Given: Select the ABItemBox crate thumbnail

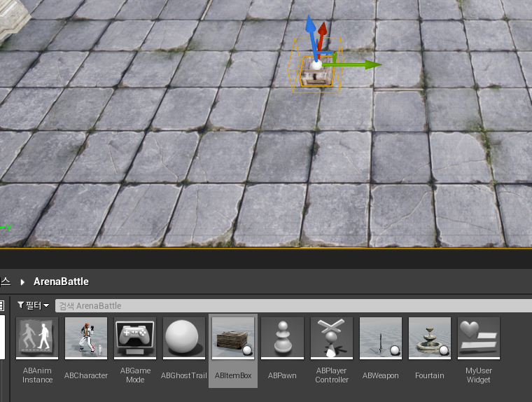Looking at the screenshot, I should point(233,338).
